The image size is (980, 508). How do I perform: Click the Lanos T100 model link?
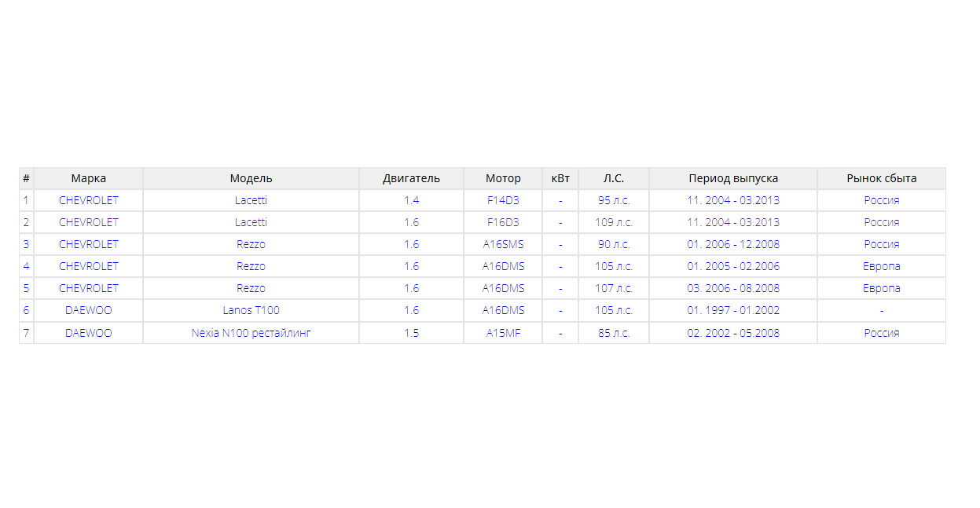[x=251, y=310]
